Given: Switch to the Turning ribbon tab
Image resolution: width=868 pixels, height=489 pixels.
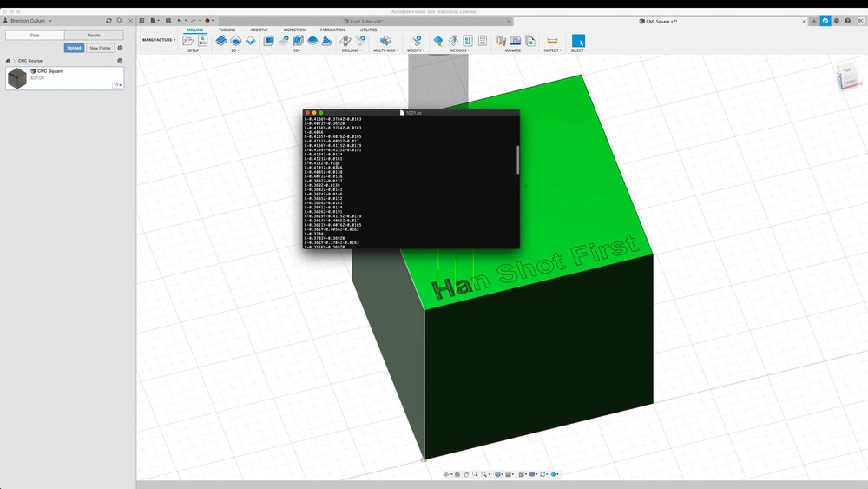Looking at the screenshot, I should coord(227,30).
